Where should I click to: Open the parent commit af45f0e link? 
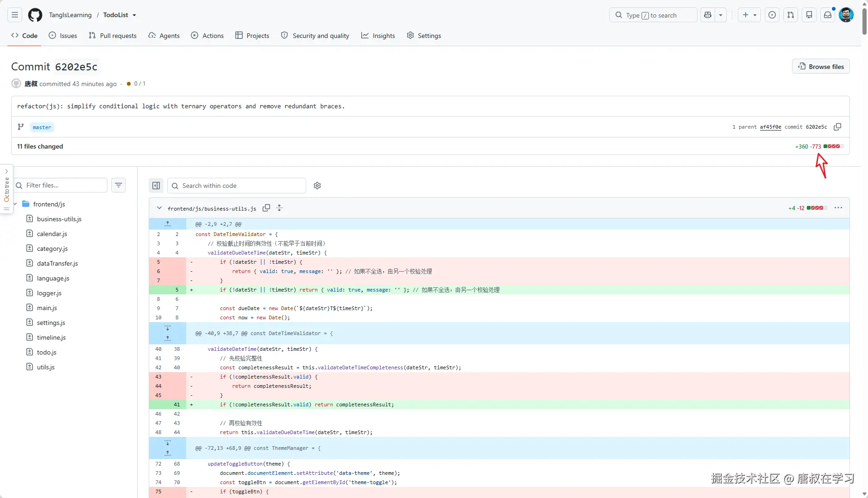point(770,127)
